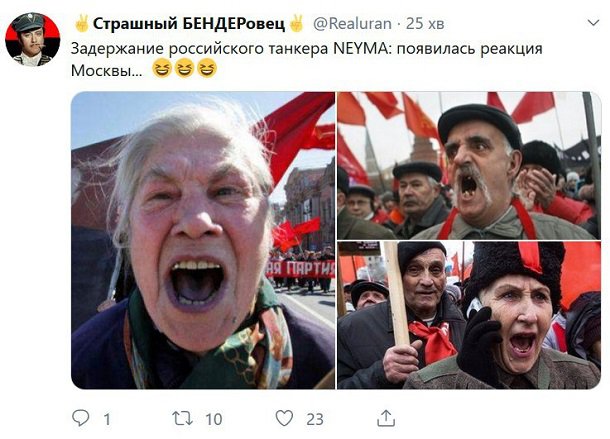The height and width of the screenshot is (439, 610).
Task: Click the retweet arrows icon
Action: pos(182,419)
